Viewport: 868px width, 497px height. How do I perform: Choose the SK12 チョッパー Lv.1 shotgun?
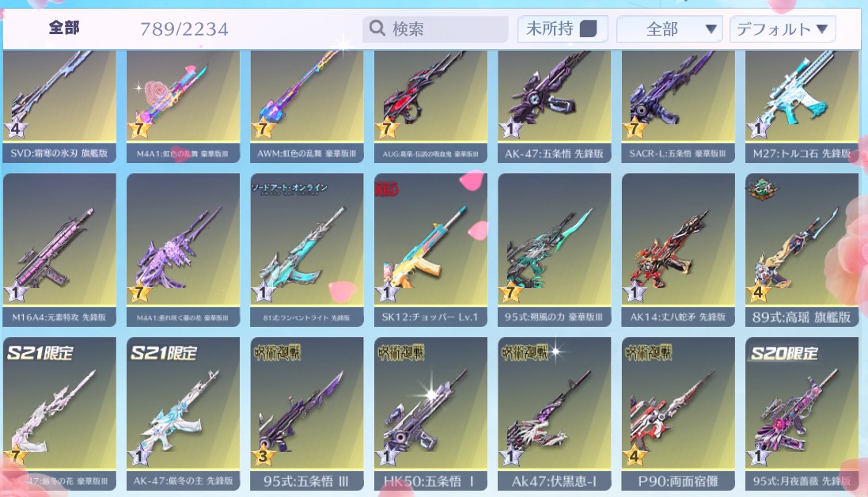click(x=430, y=249)
